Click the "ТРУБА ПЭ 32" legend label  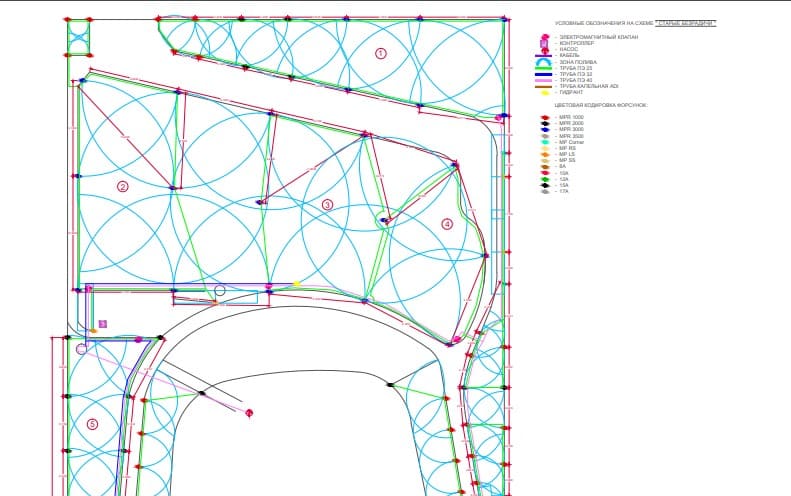[576, 74]
